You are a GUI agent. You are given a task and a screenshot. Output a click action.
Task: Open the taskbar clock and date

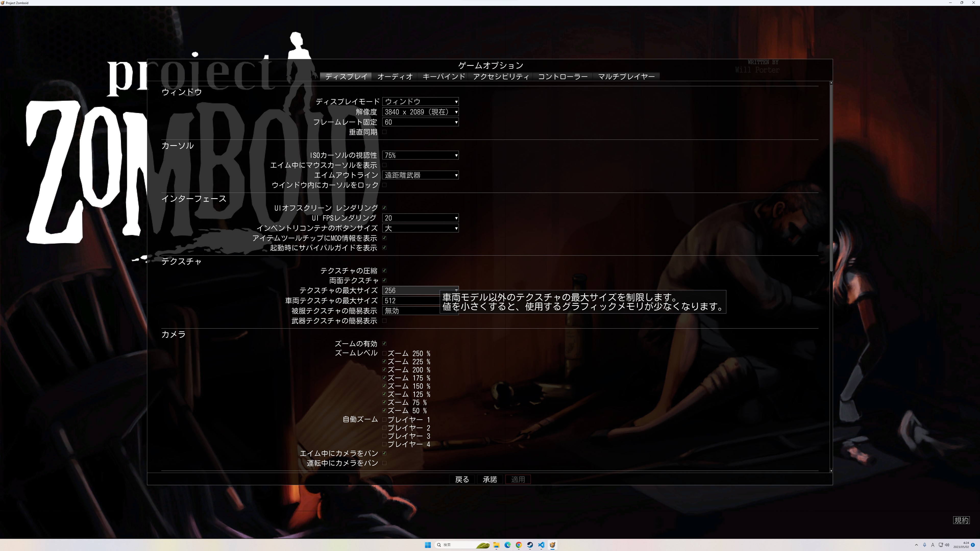click(961, 545)
